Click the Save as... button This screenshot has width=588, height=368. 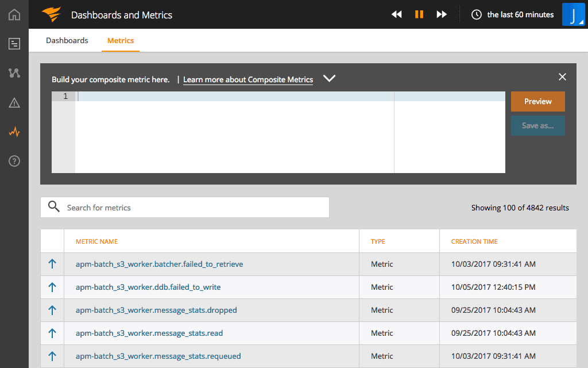[537, 125]
